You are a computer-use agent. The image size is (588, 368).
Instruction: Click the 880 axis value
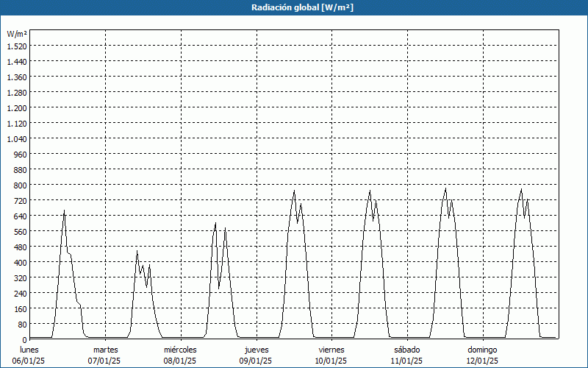[x=21, y=170]
